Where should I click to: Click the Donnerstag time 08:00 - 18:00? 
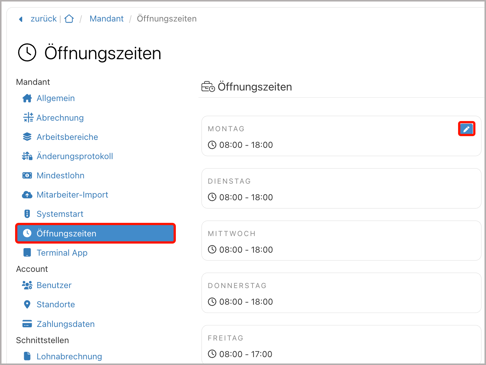(x=246, y=302)
